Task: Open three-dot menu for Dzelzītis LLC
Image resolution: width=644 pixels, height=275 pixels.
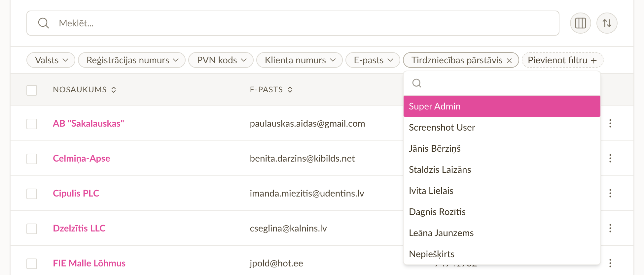Action: (x=610, y=228)
